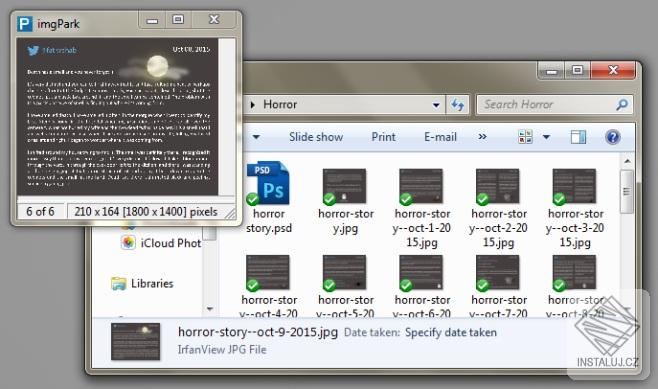
Task: Open the view options dropdown arrow
Action: 546,137
